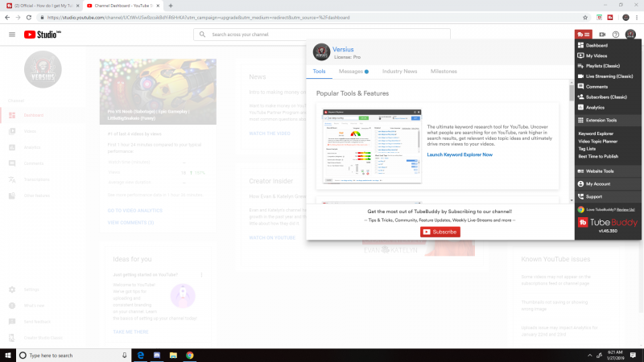Click Comments in the TubeBuddy menu
644x362 pixels.
597,86
